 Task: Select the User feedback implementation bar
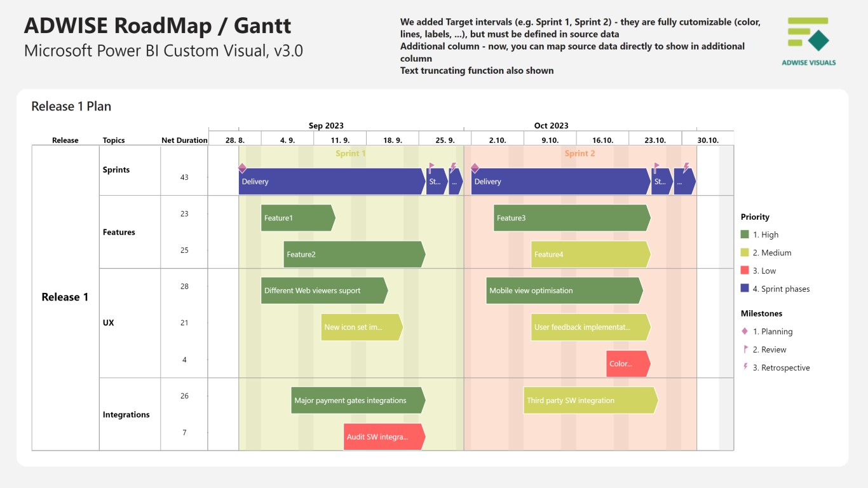click(591, 327)
